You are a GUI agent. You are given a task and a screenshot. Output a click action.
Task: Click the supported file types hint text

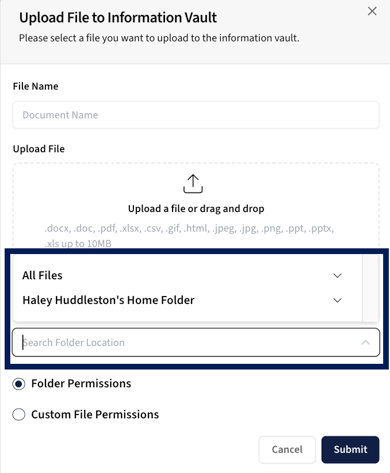point(189,236)
